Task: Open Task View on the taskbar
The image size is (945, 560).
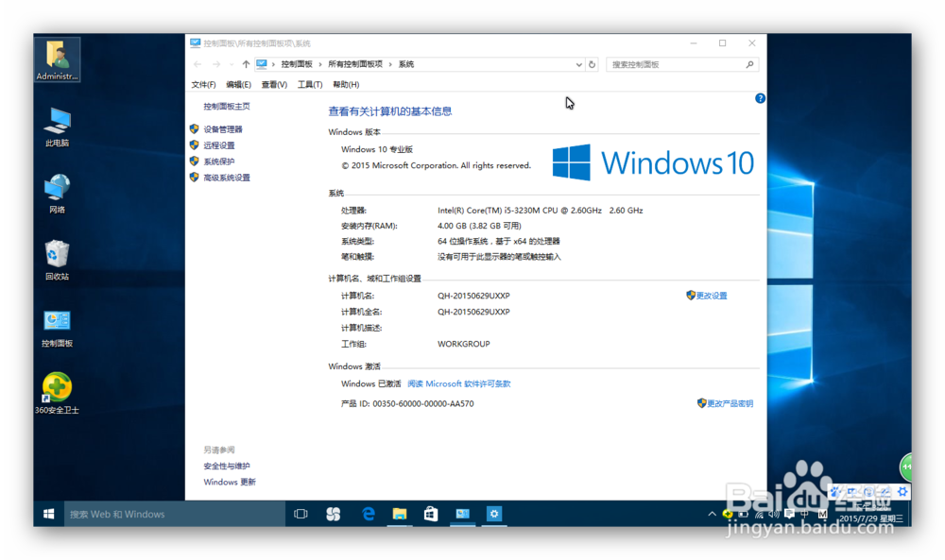Action: pyautogui.click(x=301, y=514)
